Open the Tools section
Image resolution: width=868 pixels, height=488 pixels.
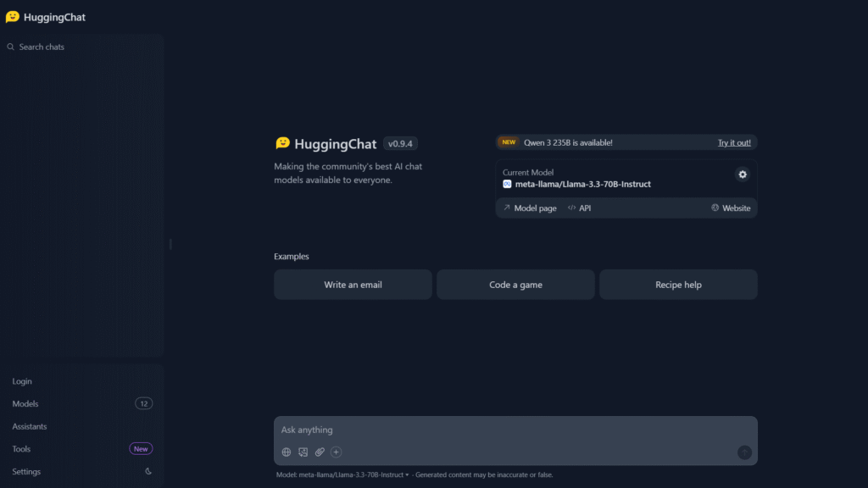point(21,449)
